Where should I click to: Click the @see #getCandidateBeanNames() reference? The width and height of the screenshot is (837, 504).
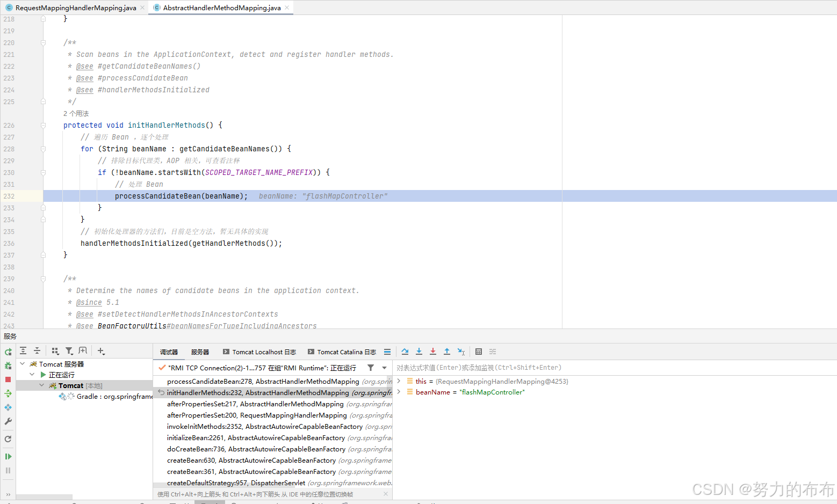pos(138,66)
